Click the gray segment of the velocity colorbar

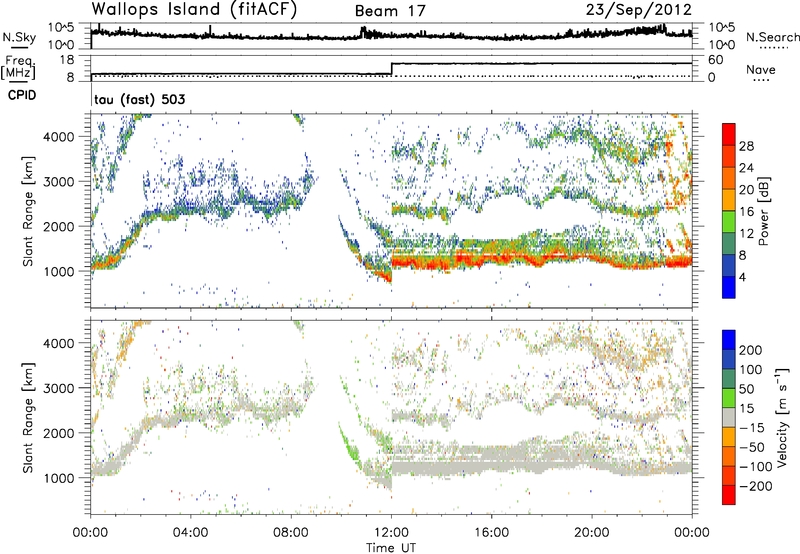pos(729,418)
